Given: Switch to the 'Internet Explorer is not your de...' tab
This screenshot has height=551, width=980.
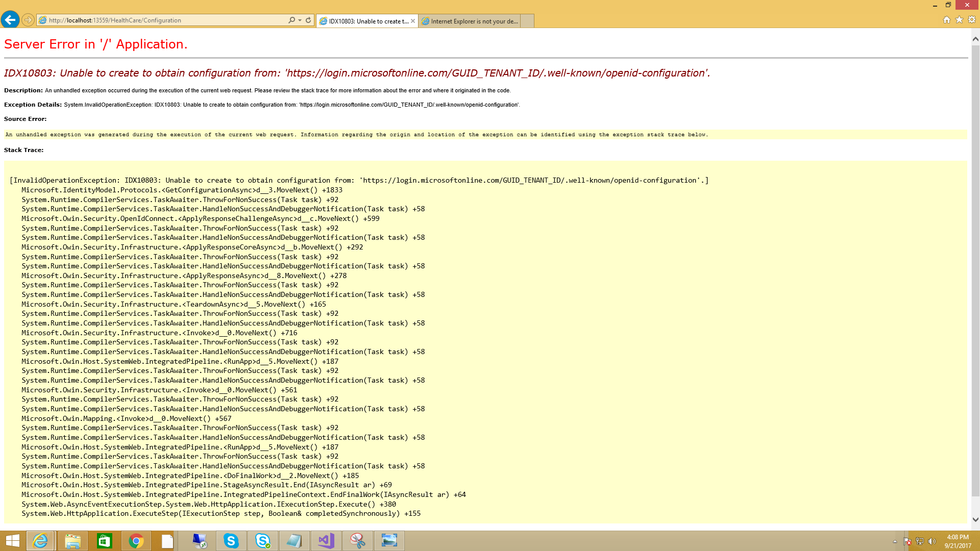Looking at the screenshot, I should coord(470,21).
